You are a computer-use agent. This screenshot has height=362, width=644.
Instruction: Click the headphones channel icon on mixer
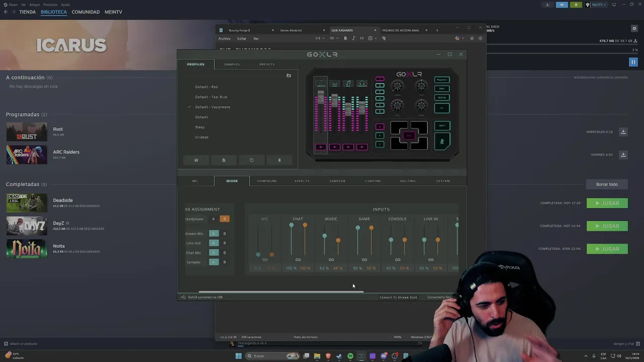coord(362,83)
